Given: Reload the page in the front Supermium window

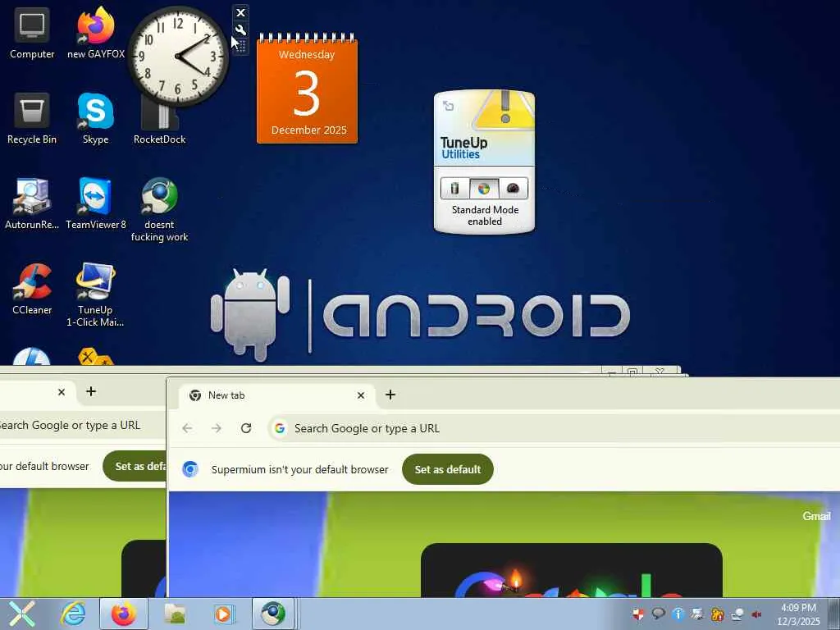Looking at the screenshot, I should pos(246,428).
